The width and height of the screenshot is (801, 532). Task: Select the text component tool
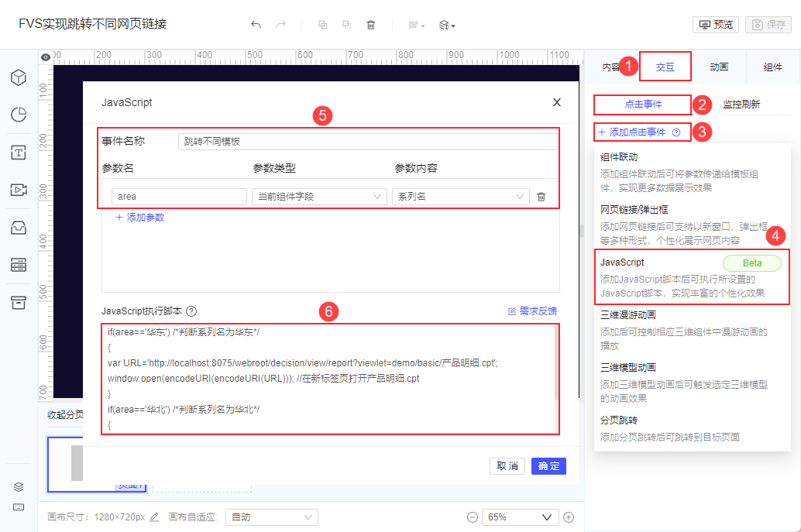[19, 153]
